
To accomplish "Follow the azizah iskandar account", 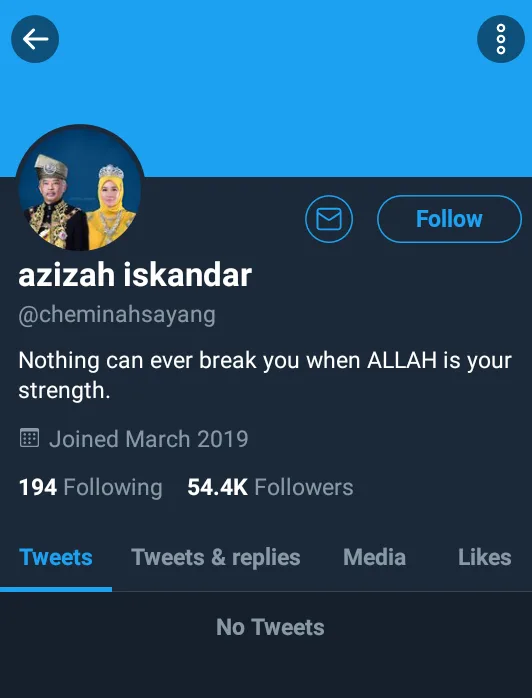I will [x=449, y=219].
